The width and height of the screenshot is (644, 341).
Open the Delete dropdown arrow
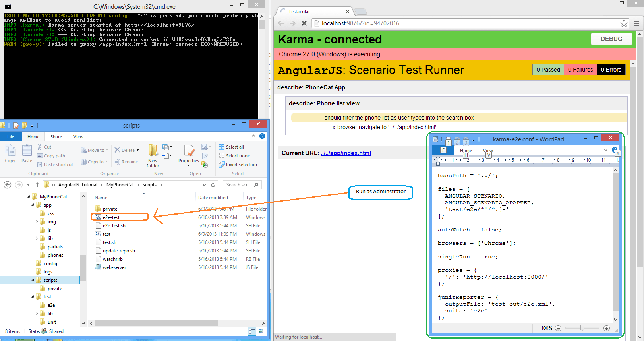point(138,150)
